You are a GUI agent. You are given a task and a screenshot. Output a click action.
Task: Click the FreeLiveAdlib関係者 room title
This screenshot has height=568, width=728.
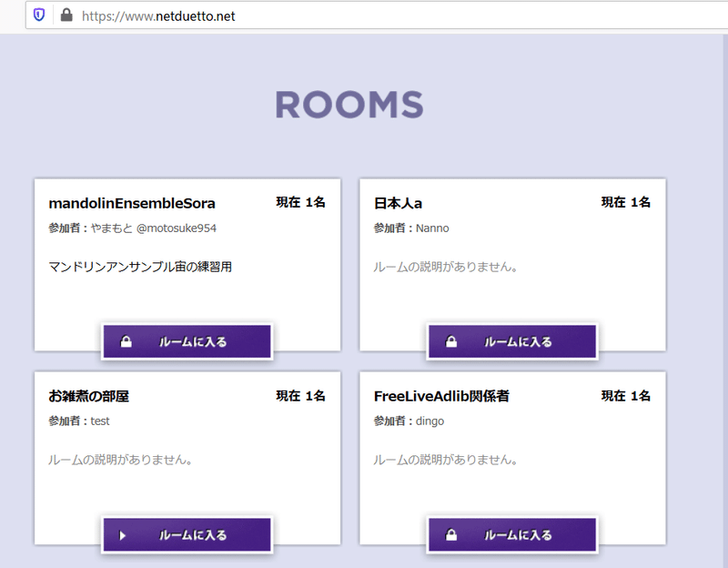tap(441, 396)
